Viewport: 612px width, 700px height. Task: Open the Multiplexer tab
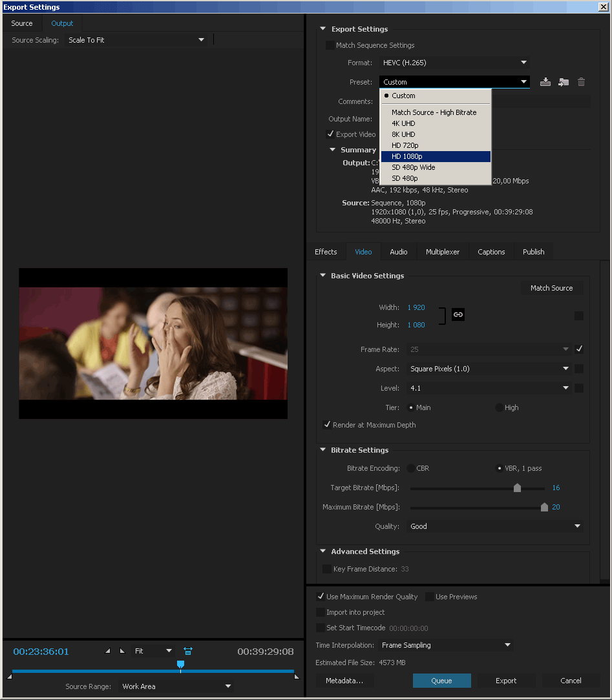pos(443,252)
